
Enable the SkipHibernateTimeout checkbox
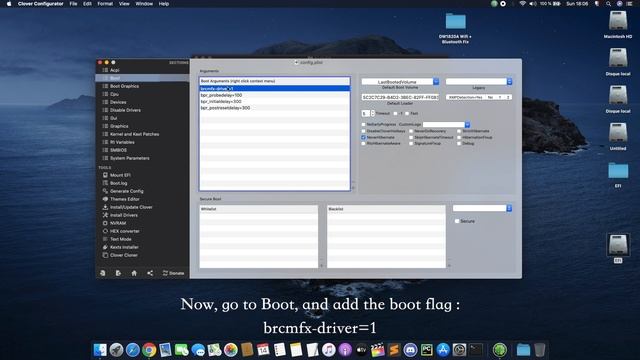click(411, 138)
